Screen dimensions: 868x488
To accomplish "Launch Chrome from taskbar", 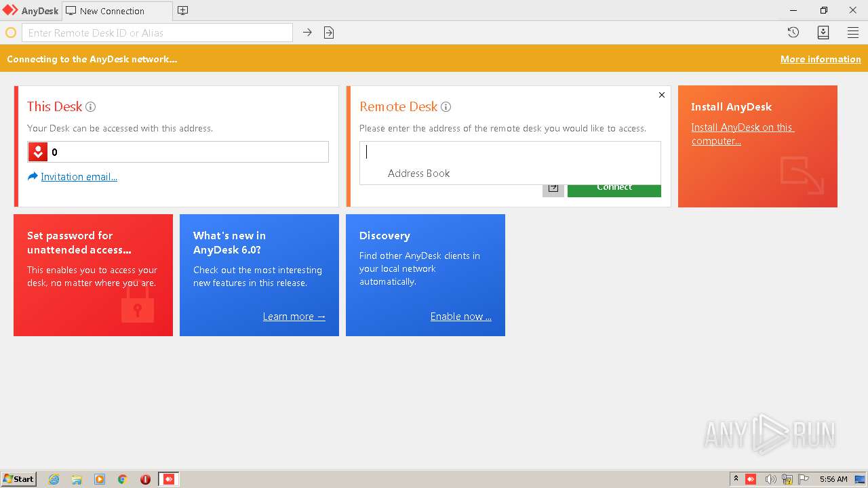I will coord(122,479).
